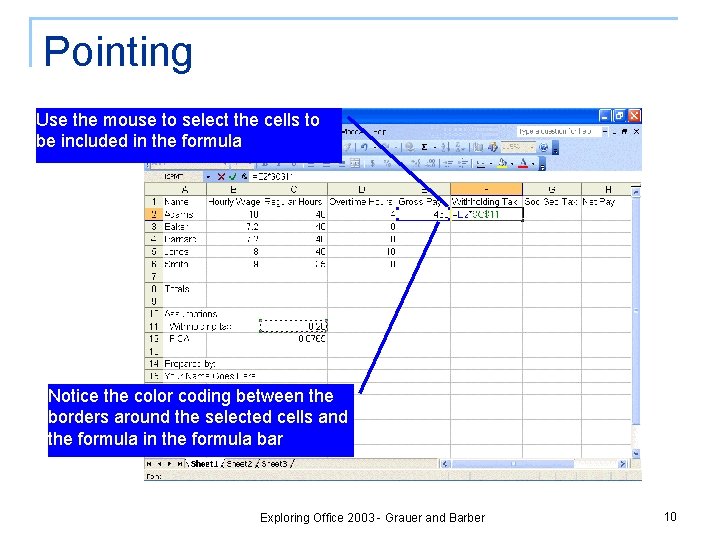
Task: Click the 'Net Pay' header cell
Action: pos(607,202)
